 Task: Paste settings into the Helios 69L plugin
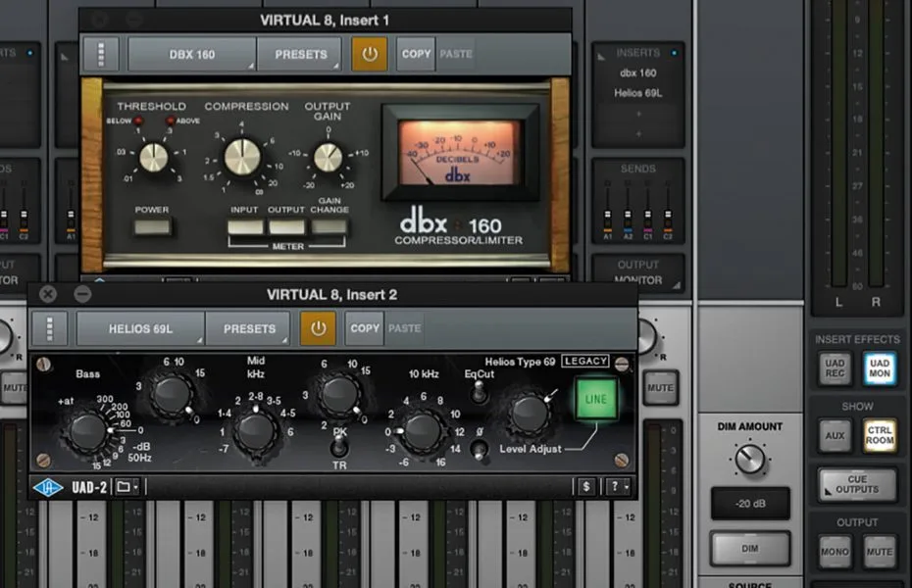405,328
